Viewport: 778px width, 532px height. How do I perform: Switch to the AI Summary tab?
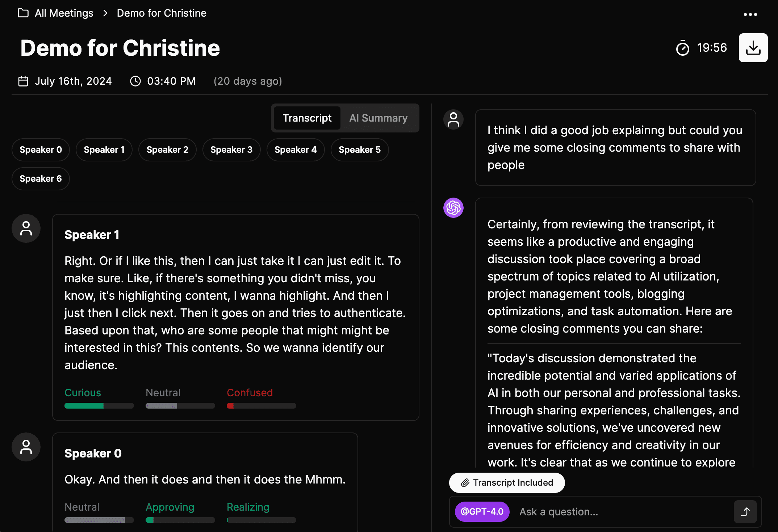(x=378, y=118)
